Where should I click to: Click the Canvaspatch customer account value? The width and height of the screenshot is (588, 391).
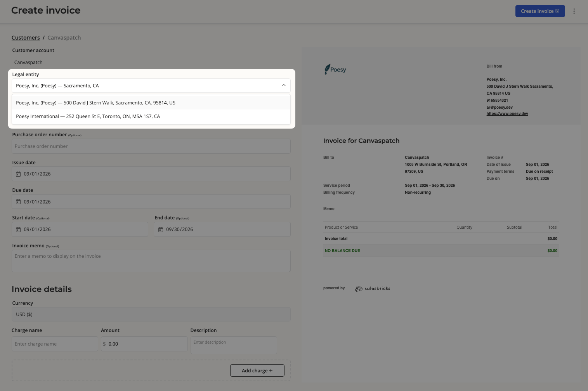tap(28, 63)
